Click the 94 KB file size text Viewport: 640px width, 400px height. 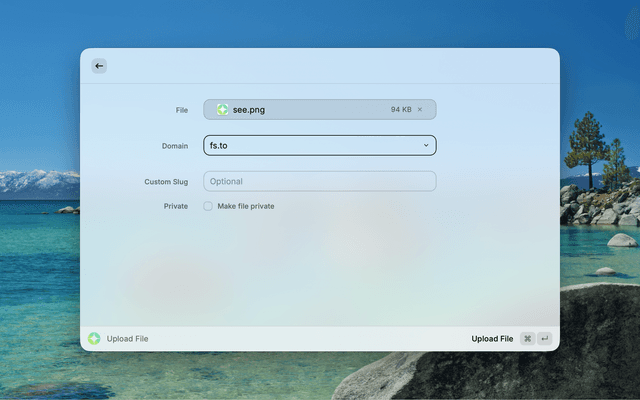point(400,109)
